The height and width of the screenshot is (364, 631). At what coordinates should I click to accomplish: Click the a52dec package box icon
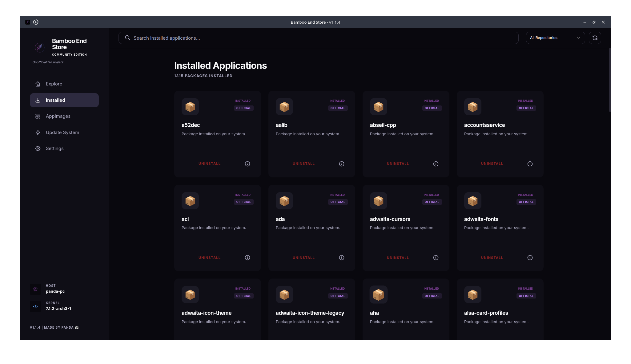coord(190,107)
